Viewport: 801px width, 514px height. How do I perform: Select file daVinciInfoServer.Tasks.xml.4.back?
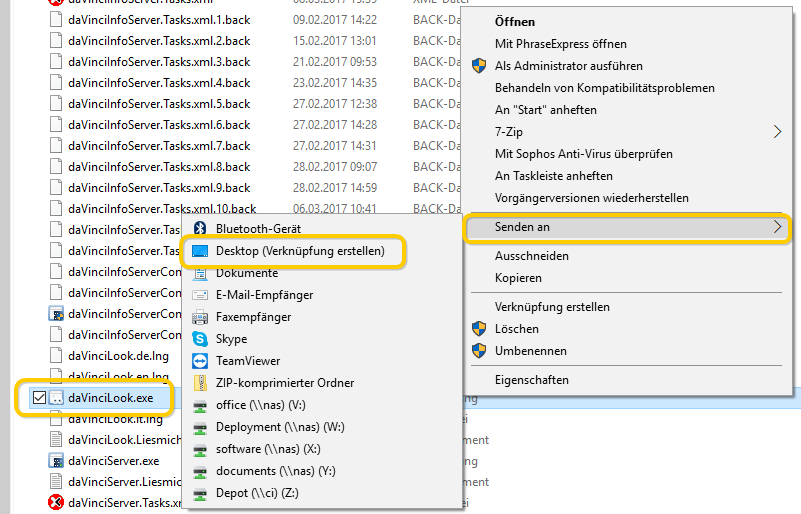coord(159,83)
